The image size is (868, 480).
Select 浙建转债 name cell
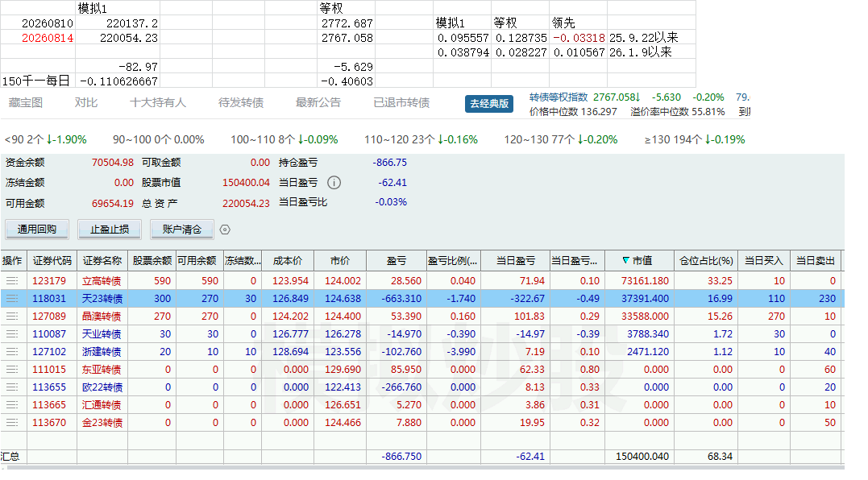click(102, 352)
